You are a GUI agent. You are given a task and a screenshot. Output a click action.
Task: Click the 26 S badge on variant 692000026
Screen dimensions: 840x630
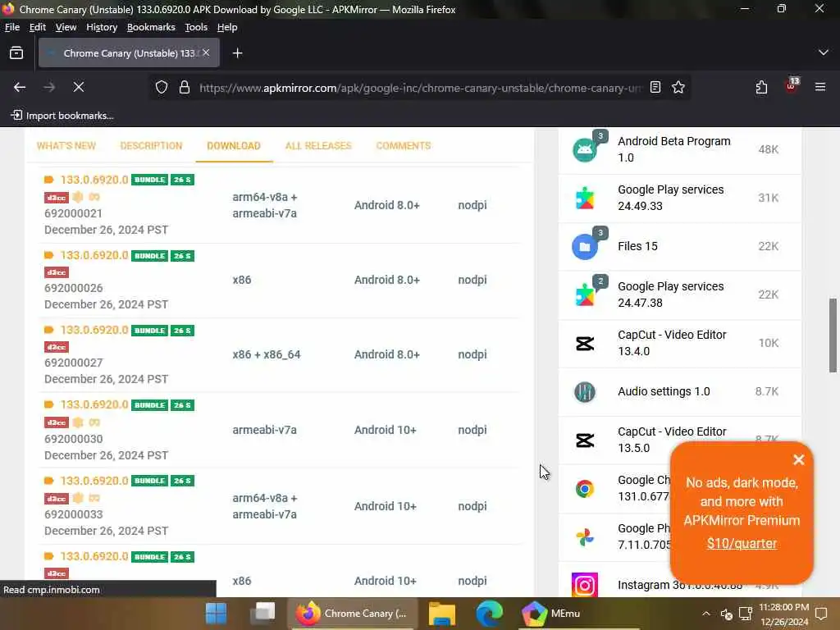pos(182,256)
